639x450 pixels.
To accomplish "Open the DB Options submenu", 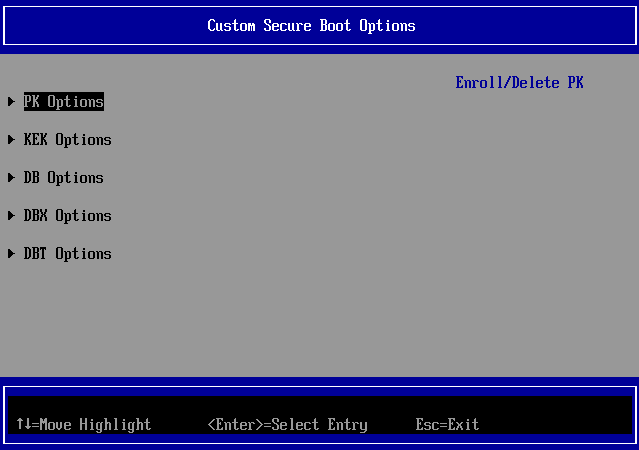I will click(63, 178).
